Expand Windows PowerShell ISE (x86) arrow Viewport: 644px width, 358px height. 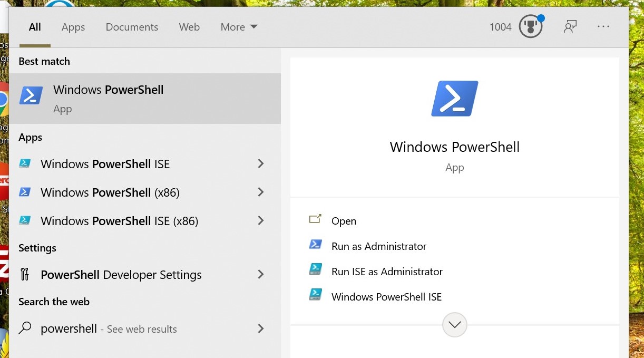260,220
